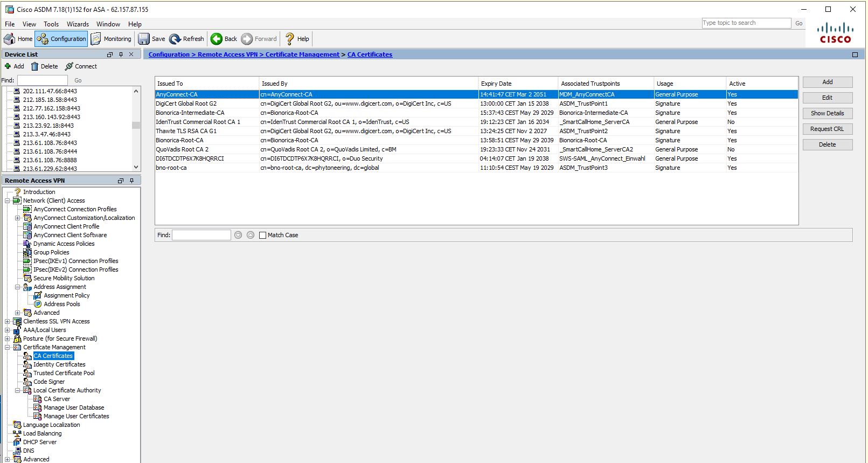Open the CA Server node

click(57, 399)
